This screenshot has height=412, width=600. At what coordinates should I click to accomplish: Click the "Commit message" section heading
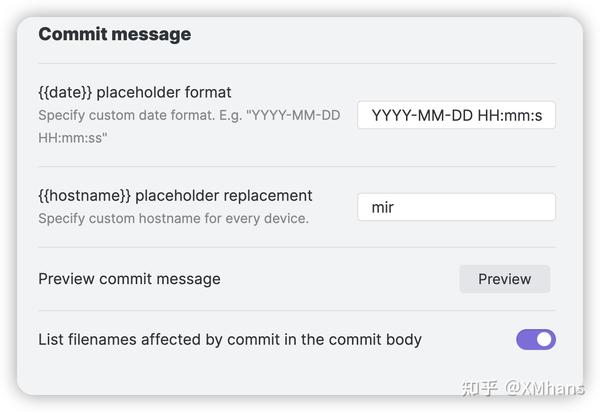[x=114, y=34]
